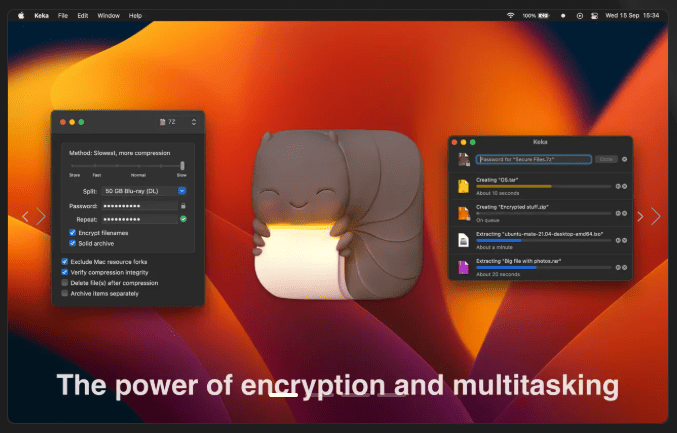
Task: Pause the Encrypted stuff.zip task
Action: point(618,213)
